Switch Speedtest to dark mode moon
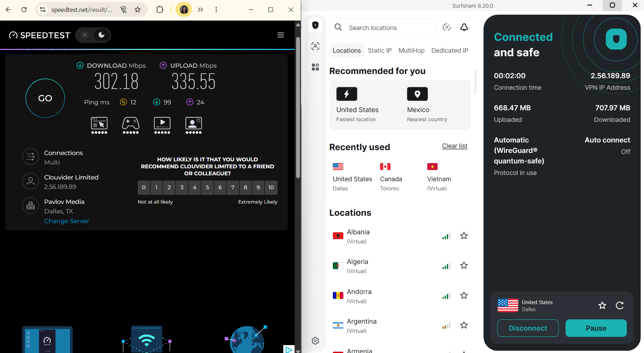The width and height of the screenshot is (644, 353). click(101, 35)
